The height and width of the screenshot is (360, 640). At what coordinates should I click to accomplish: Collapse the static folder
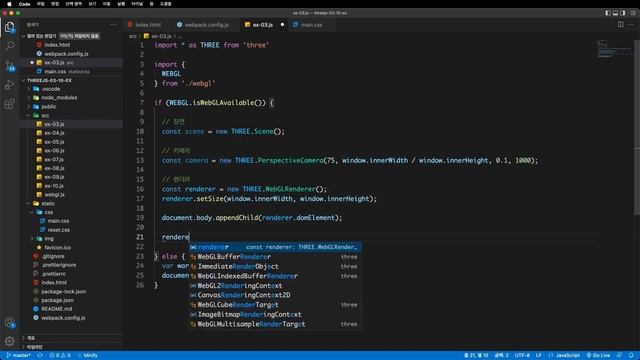click(28, 203)
